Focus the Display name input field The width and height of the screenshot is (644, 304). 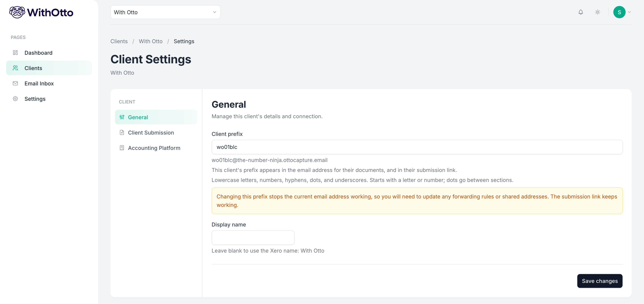[x=253, y=238]
